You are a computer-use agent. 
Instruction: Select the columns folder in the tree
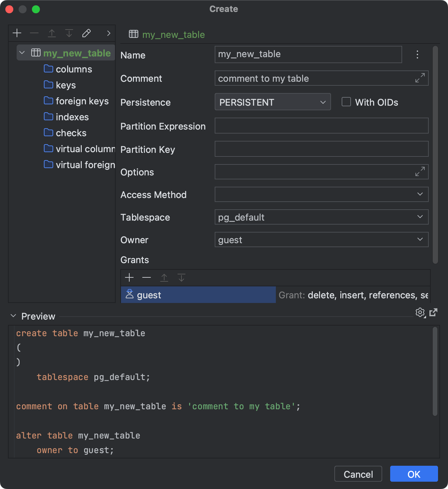click(x=74, y=69)
